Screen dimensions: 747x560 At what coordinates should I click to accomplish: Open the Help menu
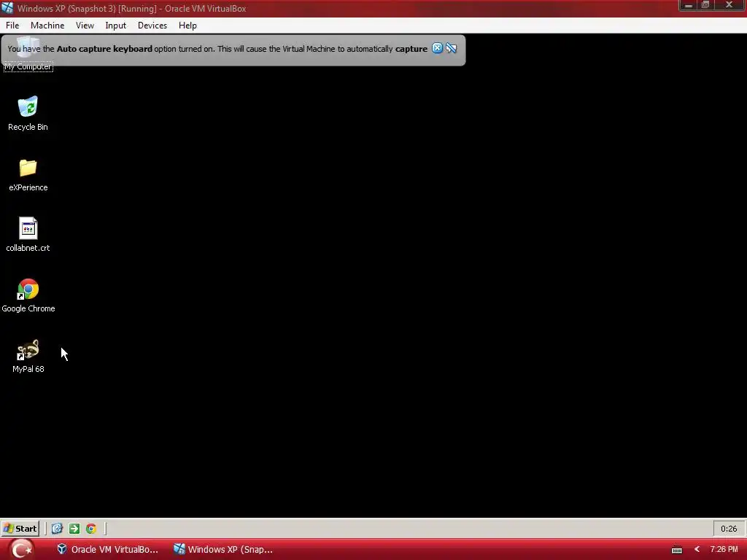tap(187, 26)
